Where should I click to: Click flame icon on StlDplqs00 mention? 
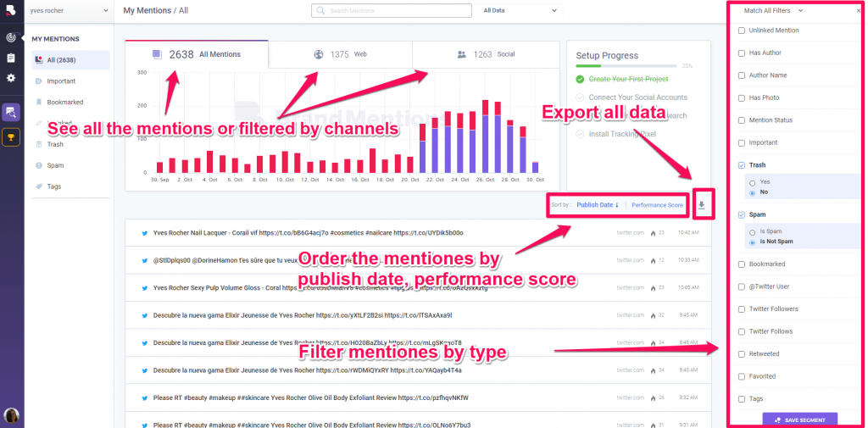654,259
